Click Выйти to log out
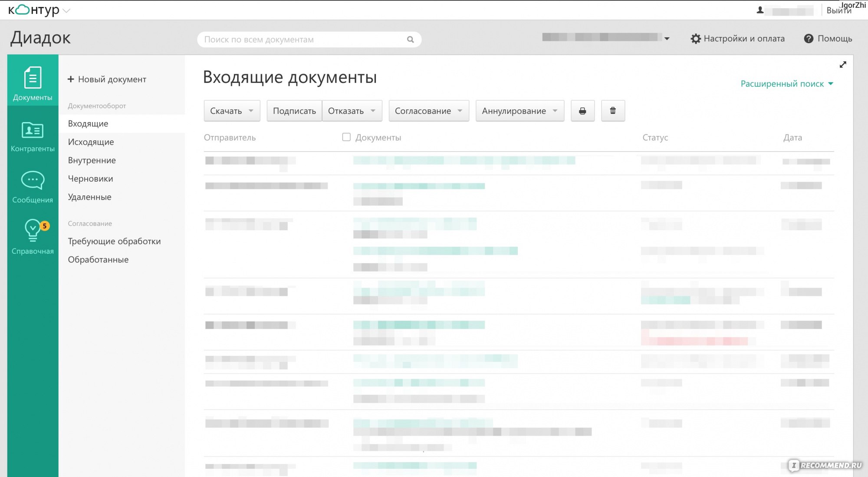Viewport: 868px width, 477px height. (838, 10)
